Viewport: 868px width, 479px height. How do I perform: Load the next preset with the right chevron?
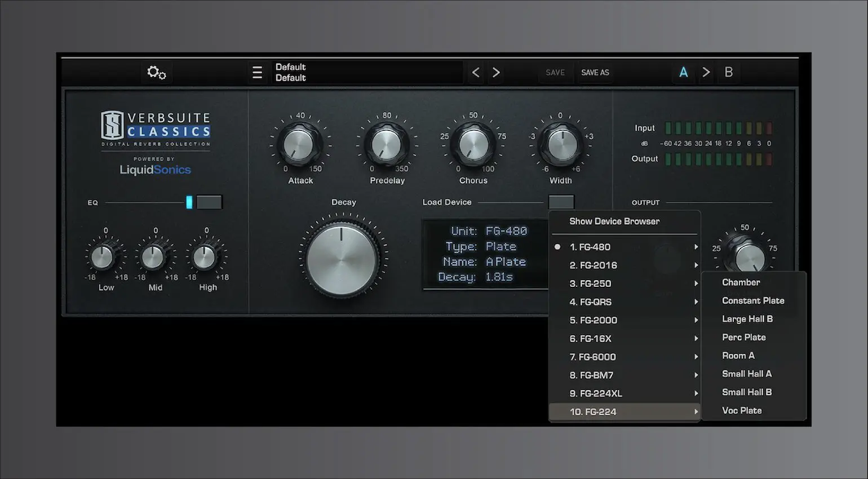pos(495,72)
